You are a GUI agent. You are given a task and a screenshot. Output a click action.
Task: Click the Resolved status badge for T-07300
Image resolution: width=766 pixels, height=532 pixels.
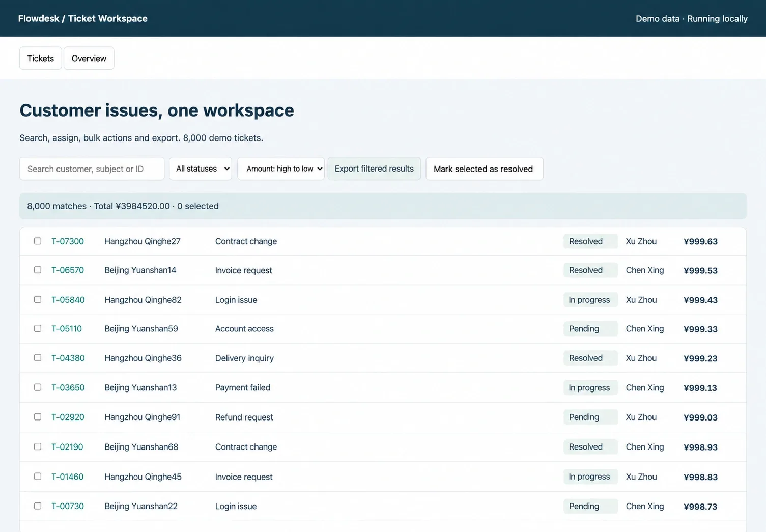pos(590,241)
